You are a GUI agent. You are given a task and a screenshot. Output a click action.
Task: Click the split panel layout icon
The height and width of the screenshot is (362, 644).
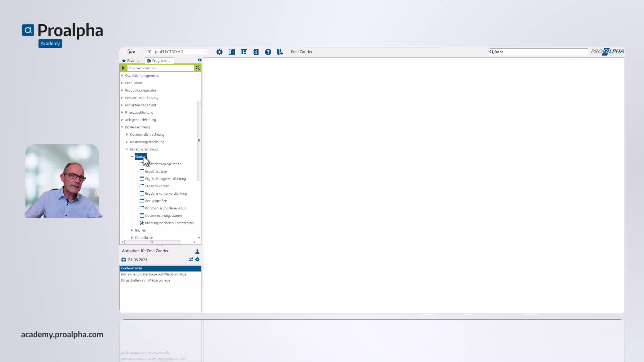[x=231, y=52]
